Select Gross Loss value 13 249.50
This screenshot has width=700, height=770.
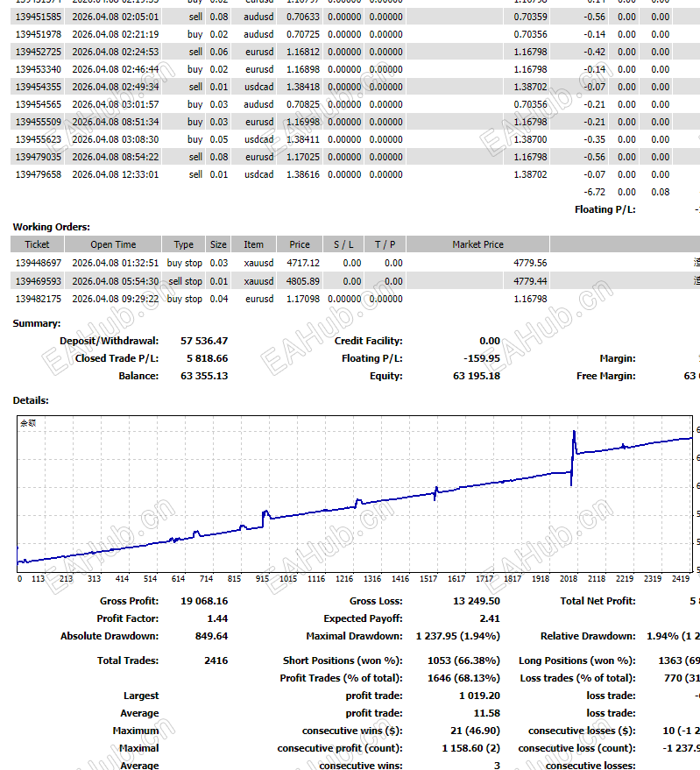tap(477, 601)
